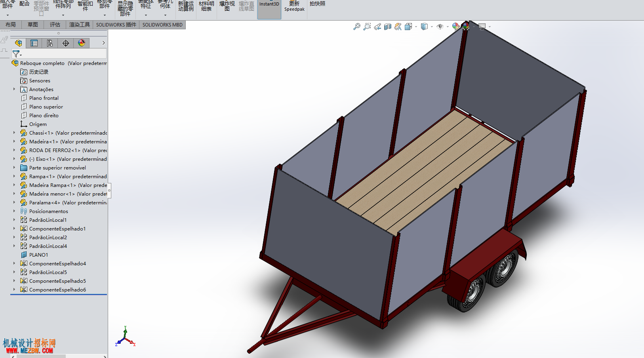Select Reboque completo root assembly
644x358 pixels.
tap(59, 63)
